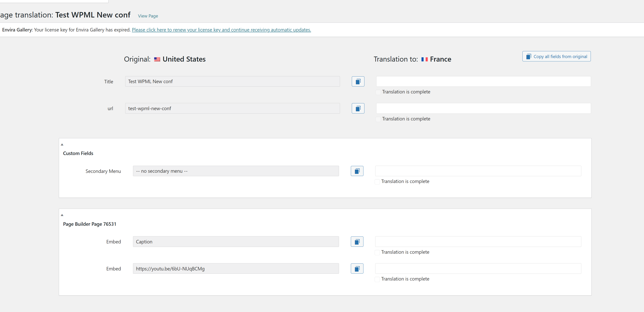The height and width of the screenshot is (312, 644).
Task: Copy Title field from original
Action: click(358, 82)
